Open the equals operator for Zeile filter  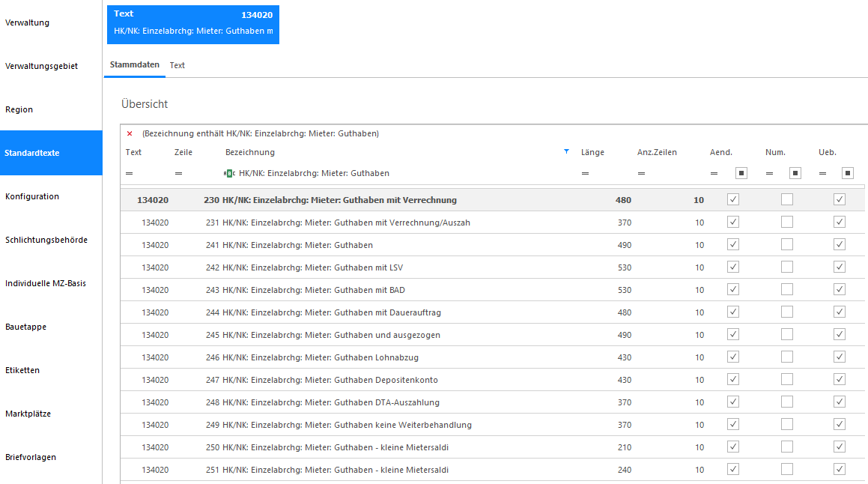(x=178, y=173)
